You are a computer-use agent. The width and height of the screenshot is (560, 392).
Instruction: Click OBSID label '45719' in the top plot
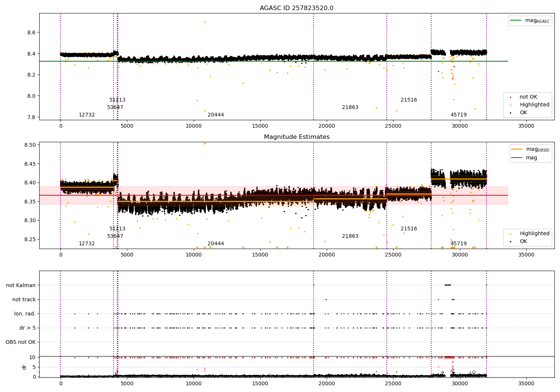click(458, 115)
